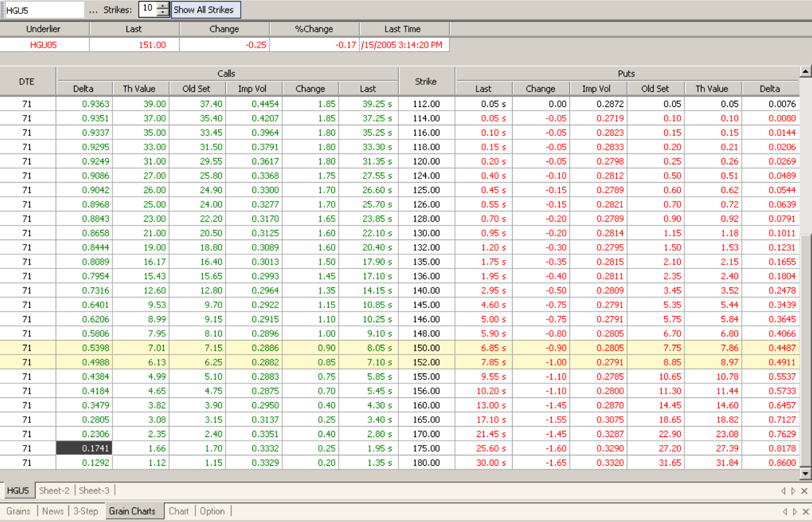Click the Strike column header
Viewport: 812px width, 522px height.
pyautogui.click(x=426, y=81)
